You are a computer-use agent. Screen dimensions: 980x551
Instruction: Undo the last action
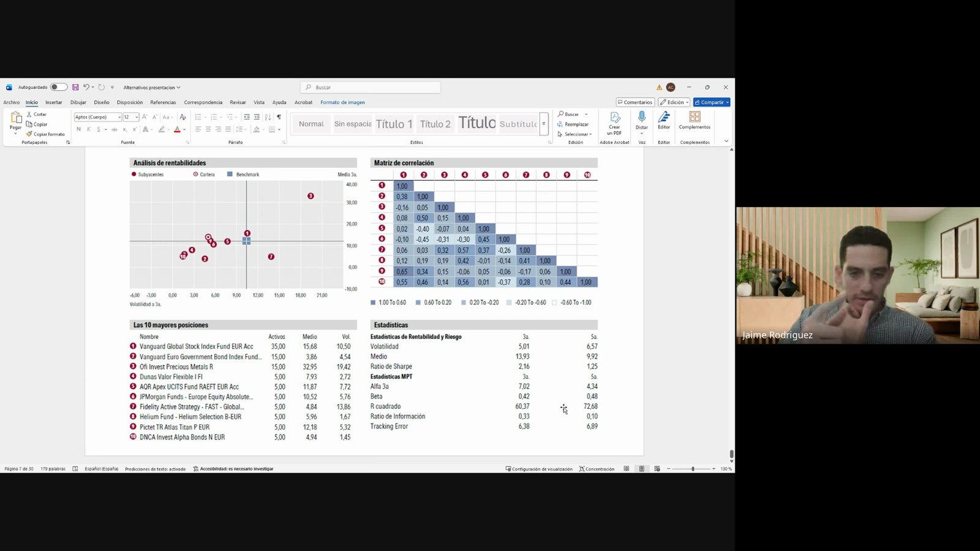click(86, 87)
